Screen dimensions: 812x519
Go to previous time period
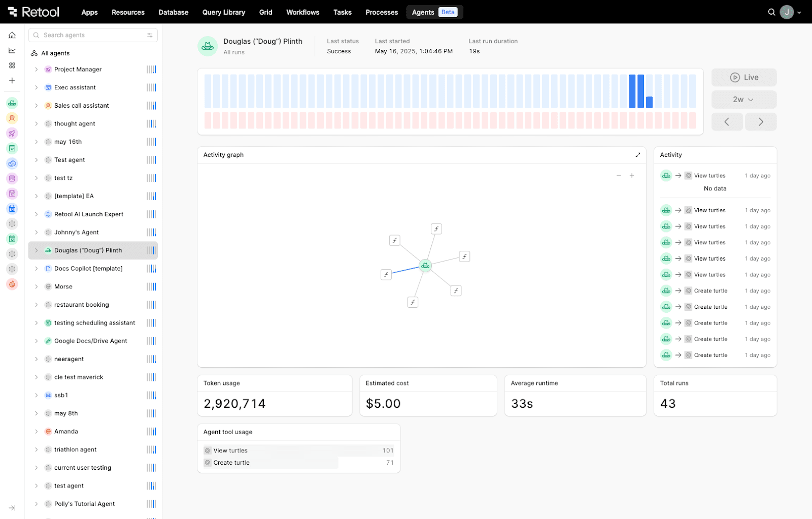coord(727,122)
